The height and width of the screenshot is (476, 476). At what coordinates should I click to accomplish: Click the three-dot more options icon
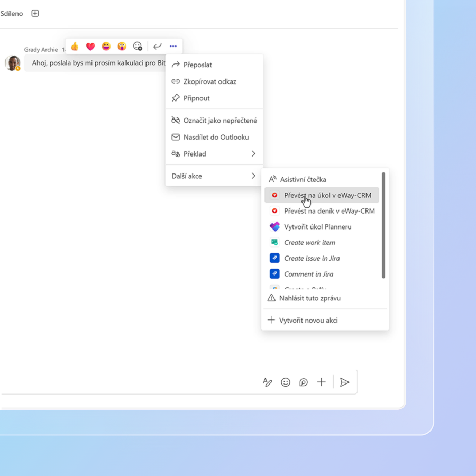click(x=173, y=47)
